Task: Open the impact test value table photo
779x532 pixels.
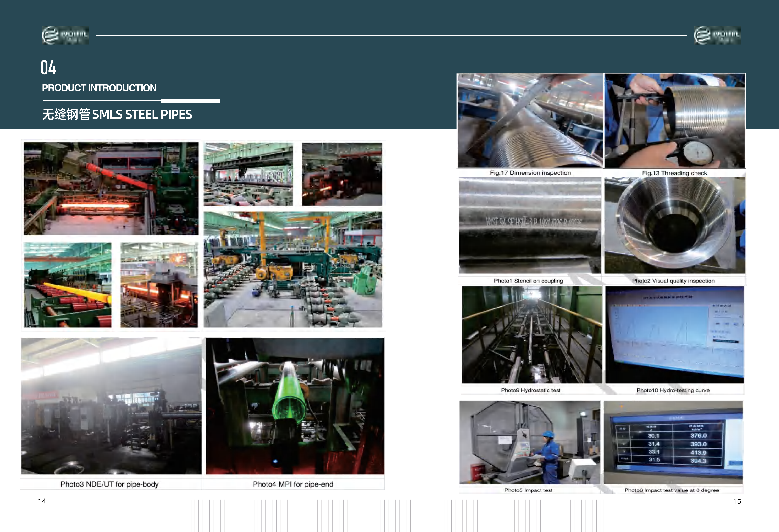Action: [x=673, y=443]
